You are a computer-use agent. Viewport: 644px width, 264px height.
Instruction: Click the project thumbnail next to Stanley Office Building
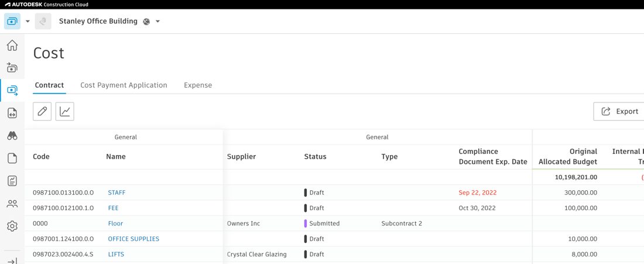coord(43,21)
